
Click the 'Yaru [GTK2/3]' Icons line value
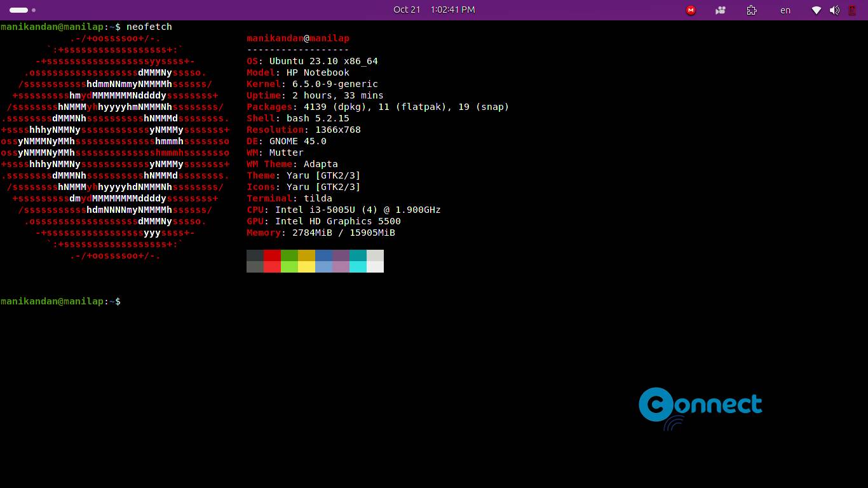click(323, 187)
